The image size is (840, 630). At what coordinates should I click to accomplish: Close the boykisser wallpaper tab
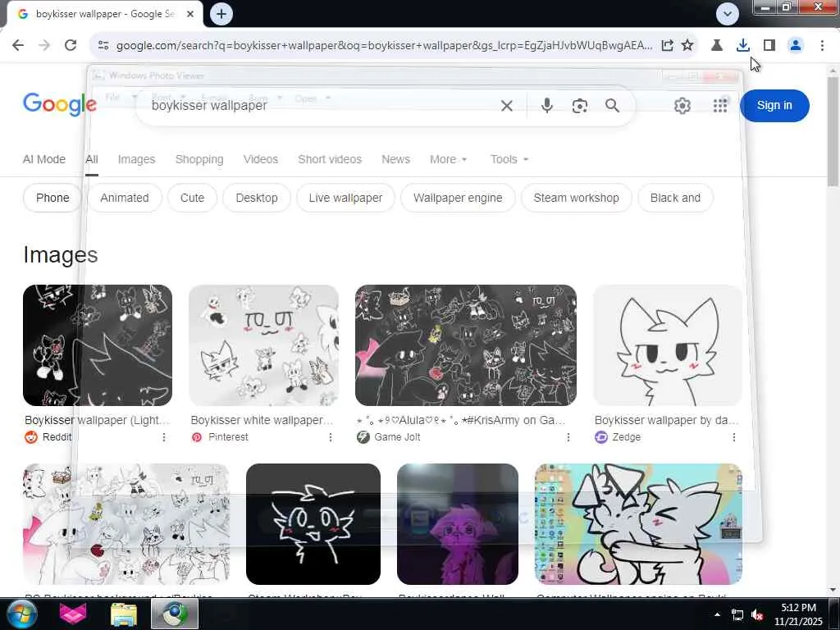coord(190,14)
